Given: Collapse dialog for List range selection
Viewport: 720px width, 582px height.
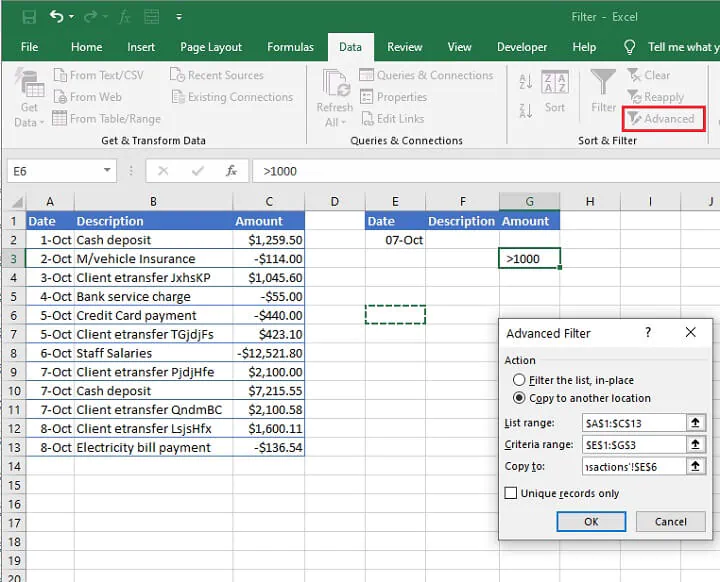Looking at the screenshot, I should (x=695, y=423).
